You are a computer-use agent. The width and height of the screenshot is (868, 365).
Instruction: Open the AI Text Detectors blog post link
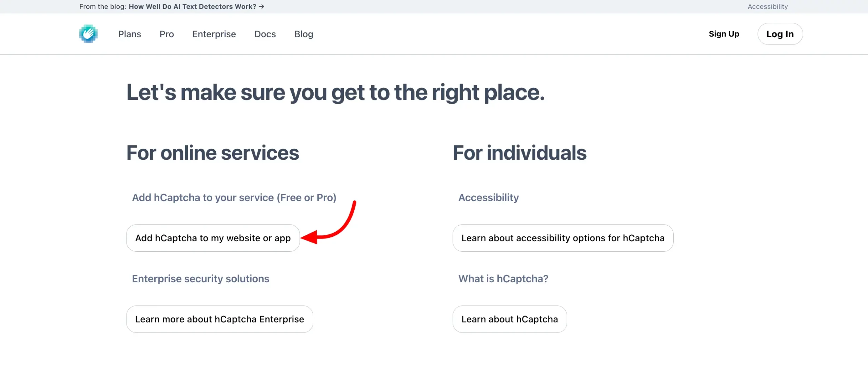click(x=192, y=6)
